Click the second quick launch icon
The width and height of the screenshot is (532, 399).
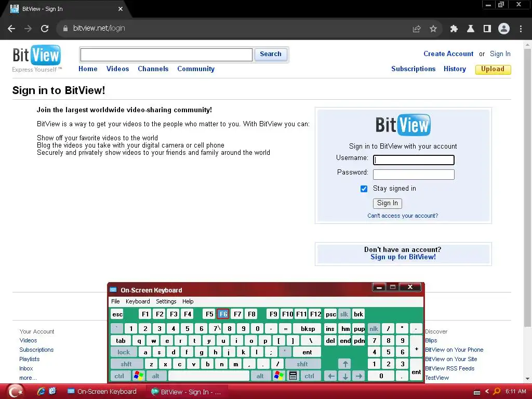(x=52, y=391)
